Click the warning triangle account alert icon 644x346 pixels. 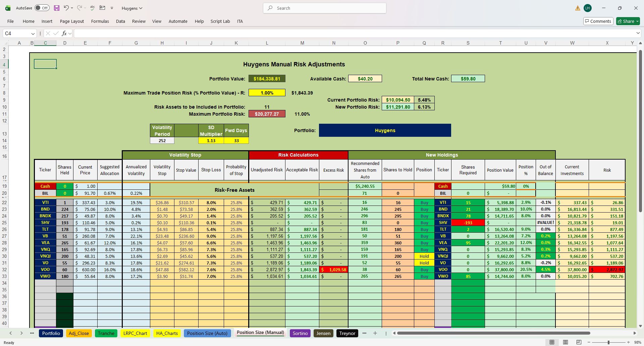pos(578,8)
